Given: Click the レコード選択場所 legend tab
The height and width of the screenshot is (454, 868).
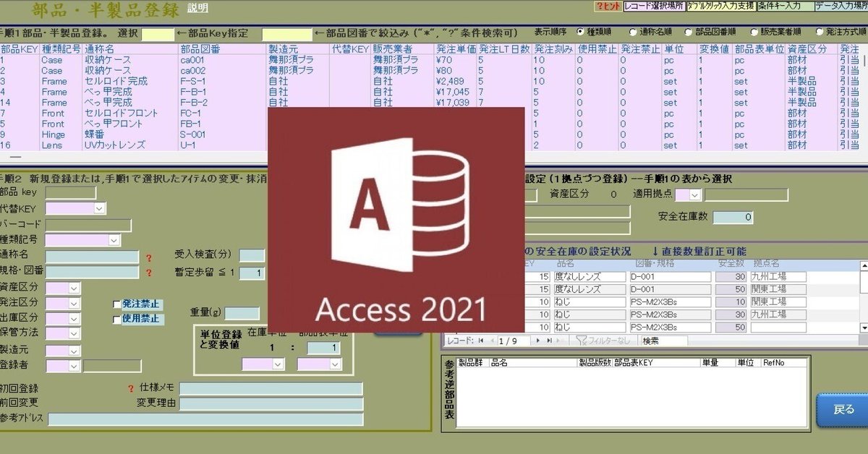Looking at the screenshot, I should coord(654,6).
